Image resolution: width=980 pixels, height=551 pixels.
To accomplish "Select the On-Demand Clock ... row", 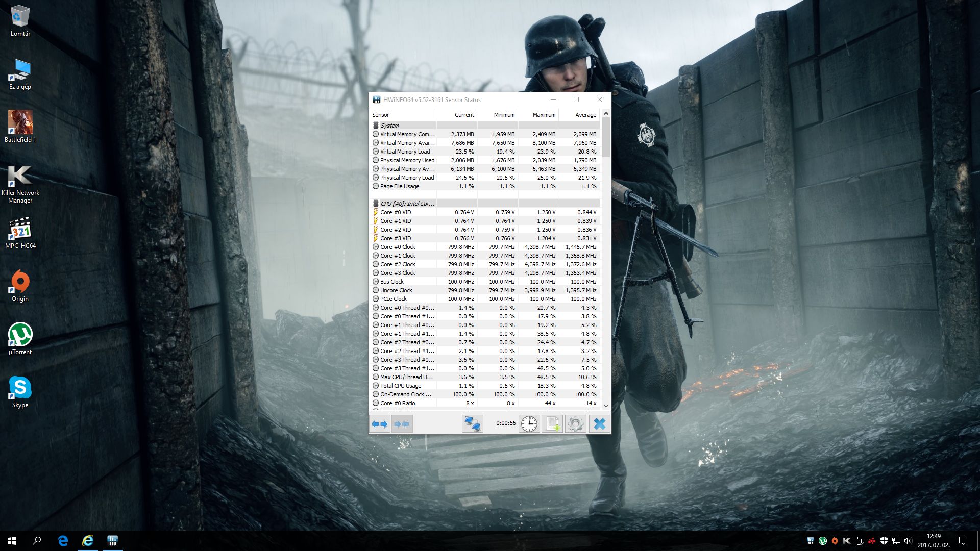I will 484,394.
